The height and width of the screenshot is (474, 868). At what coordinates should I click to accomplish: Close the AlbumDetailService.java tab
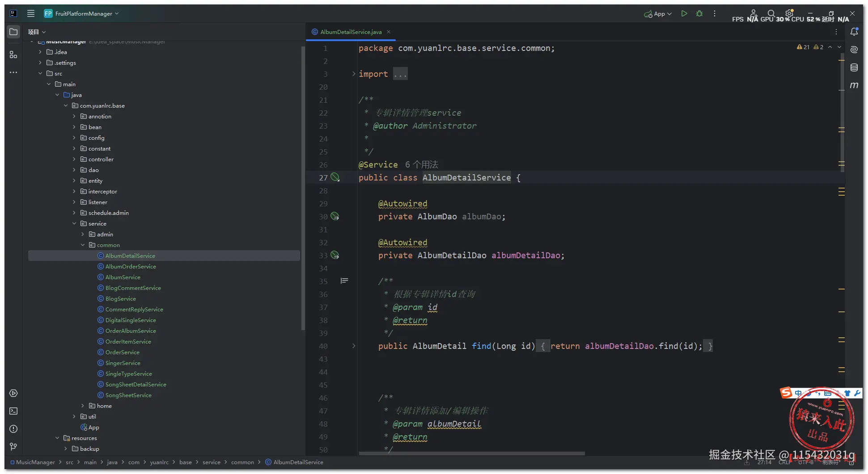(389, 32)
